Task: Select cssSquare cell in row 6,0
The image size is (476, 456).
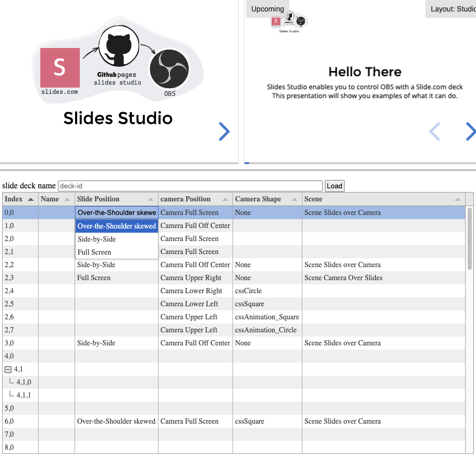Action: (267, 422)
